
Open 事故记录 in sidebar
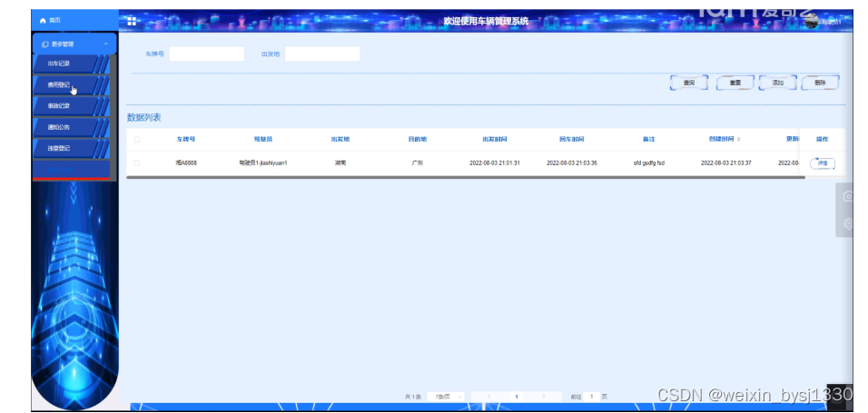point(71,105)
